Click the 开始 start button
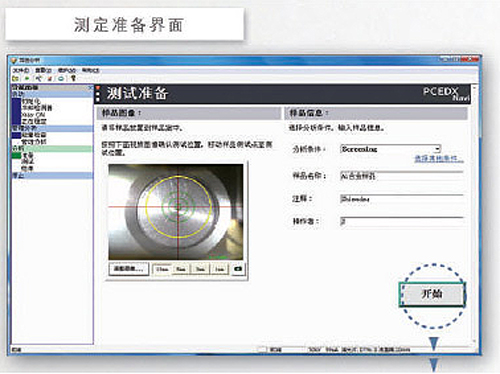This screenshot has height=374, width=500. coord(432,294)
